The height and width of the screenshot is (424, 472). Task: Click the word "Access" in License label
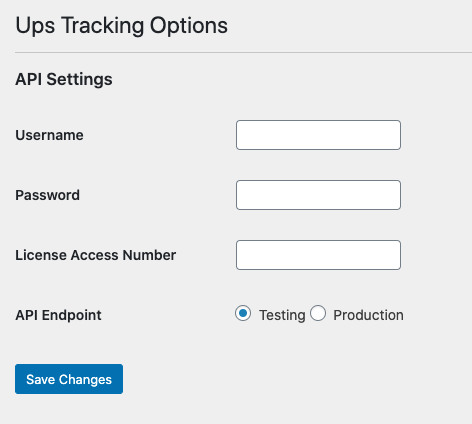(x=95, y=255)
